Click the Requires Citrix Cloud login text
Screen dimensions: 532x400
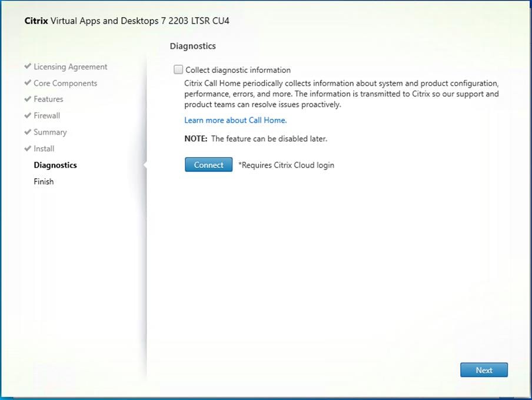pyautogui.click(x=285, y=165)
